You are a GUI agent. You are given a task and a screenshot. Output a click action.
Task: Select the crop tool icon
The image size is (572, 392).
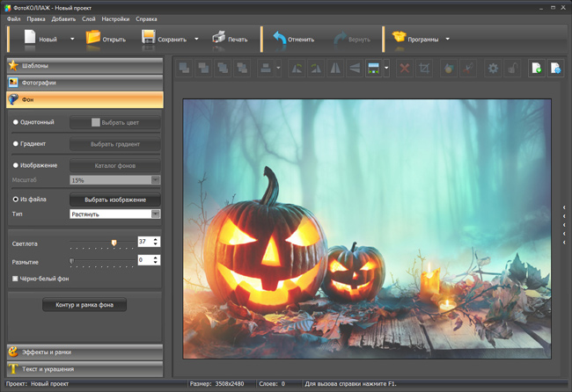point(426,68)
